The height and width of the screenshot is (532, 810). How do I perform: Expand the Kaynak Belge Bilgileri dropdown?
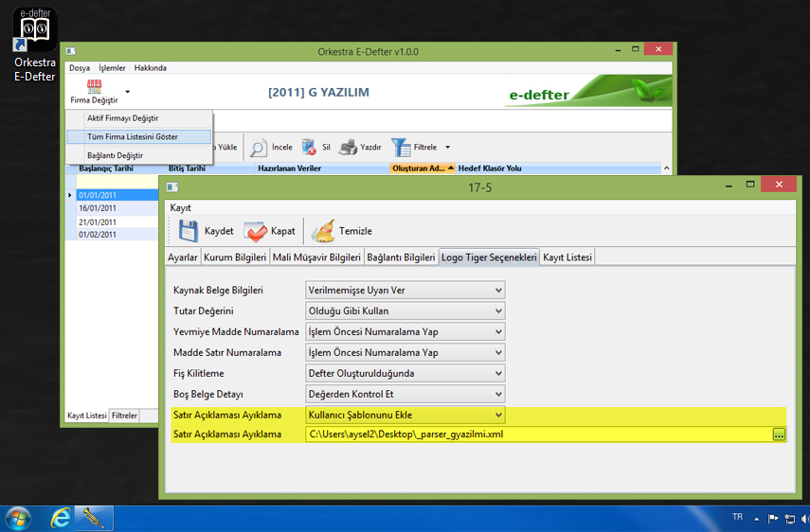(x=498, y=290)
